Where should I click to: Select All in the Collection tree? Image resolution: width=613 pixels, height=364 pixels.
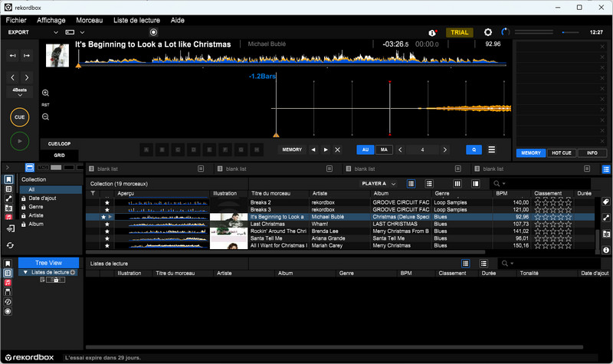tap(51, 189)
